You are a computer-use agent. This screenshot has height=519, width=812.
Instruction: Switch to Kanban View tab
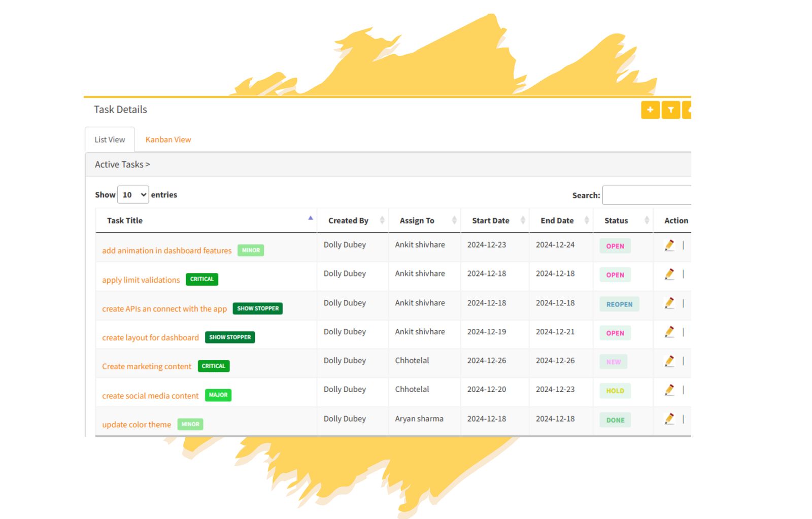tap(168, 140)
